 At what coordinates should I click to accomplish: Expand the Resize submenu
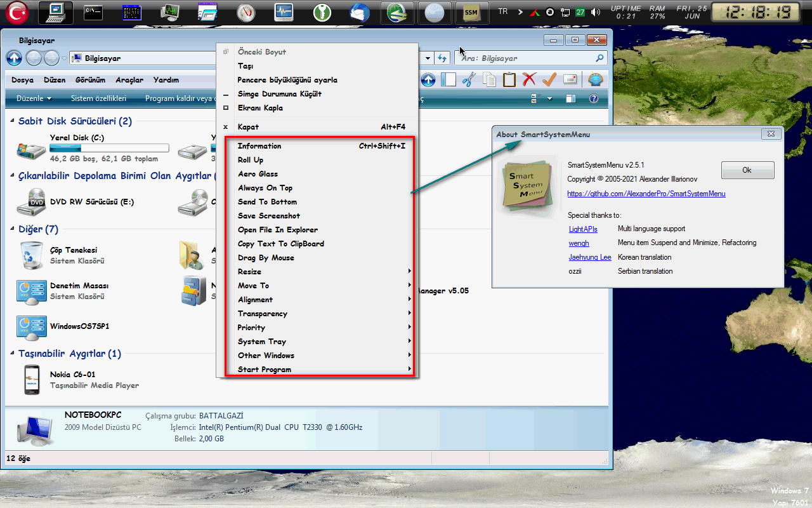[x=318, y=272]
